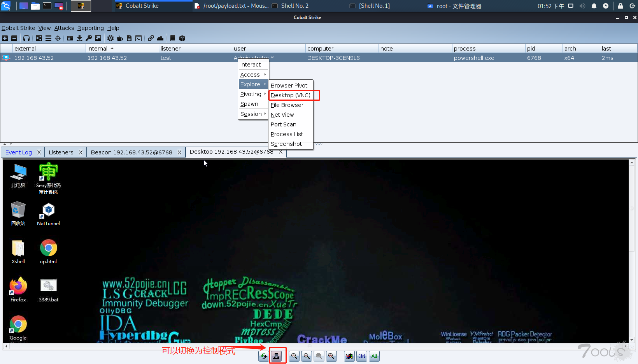The width and height of the screenshot is (638, 364).
Task: Switch to pivot graph view icon
Action: [39, 38]
